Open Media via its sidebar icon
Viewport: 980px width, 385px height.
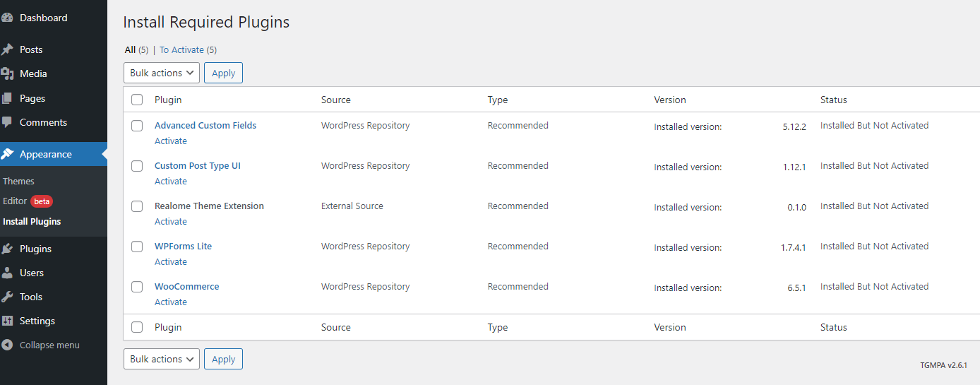(7, 73)
